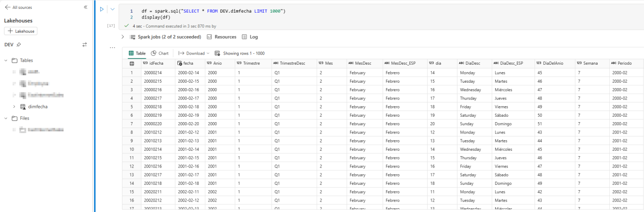
Task: Expand the Spark jobs section
Action: pos(123,37)
